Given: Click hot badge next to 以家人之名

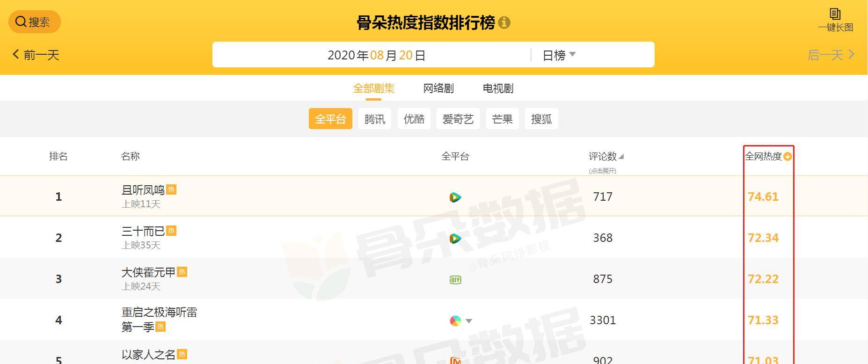Looking at the screenshot, I should [x=182, y=354].
